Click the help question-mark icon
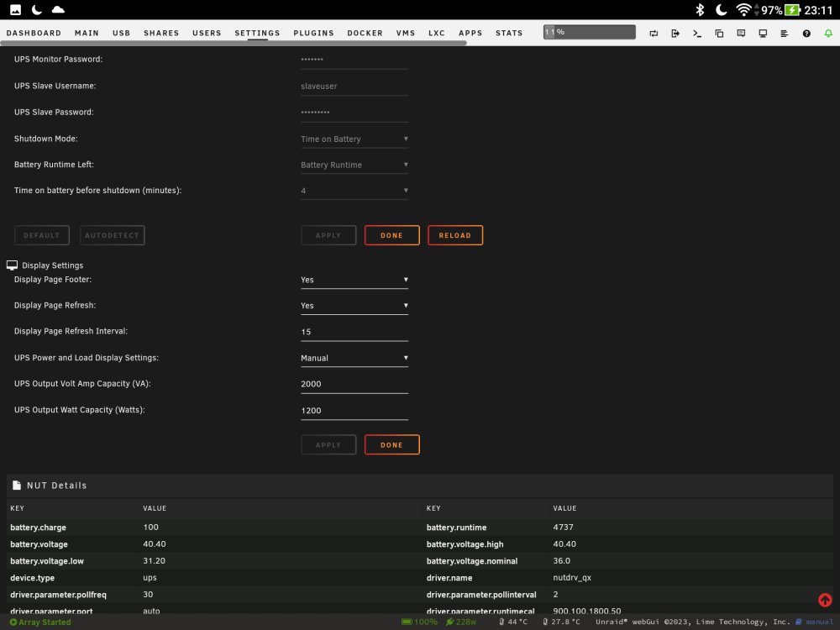840x630 pixels. tap(806, 34)
